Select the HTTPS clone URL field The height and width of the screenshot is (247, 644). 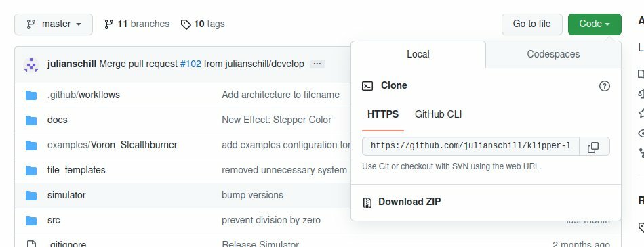[x=470, y=146]
